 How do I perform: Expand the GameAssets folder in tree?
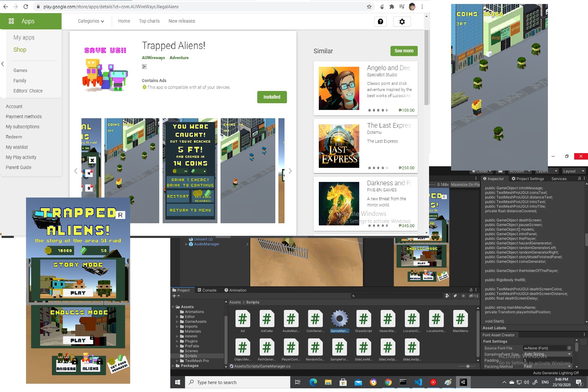(177, 322)
